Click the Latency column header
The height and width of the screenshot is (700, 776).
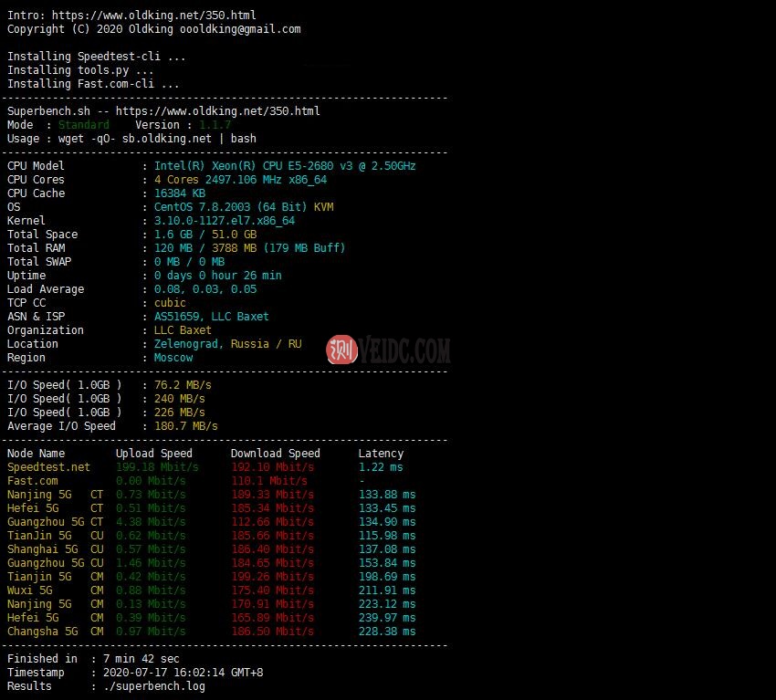(381, 454)
